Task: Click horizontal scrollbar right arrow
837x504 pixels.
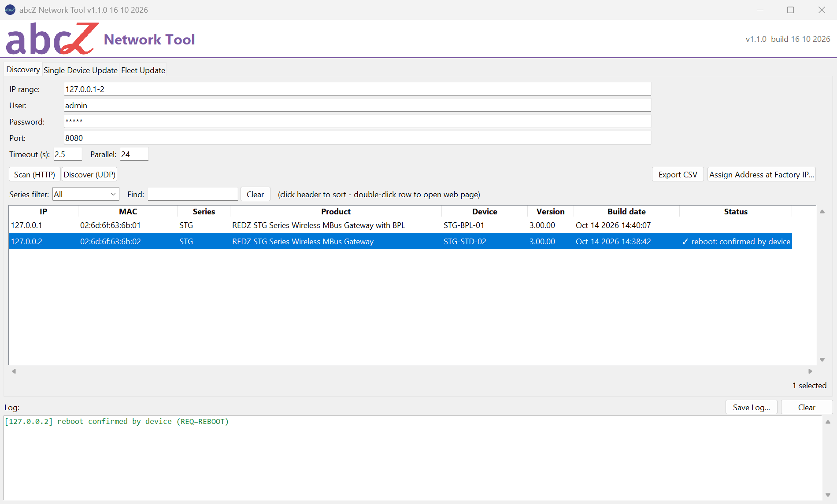Action: [x=810, y=371]
